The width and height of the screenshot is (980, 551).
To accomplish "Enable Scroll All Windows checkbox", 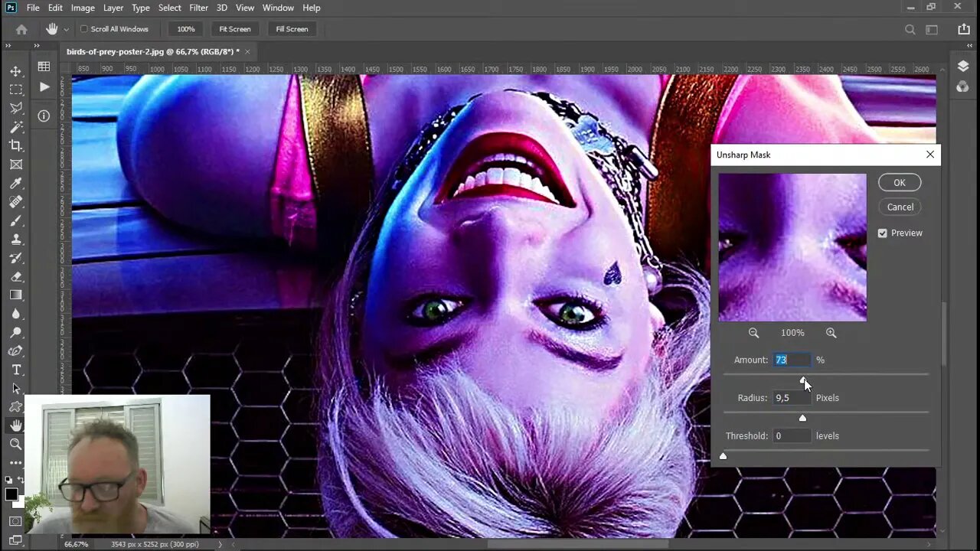I will coord(84,29).
